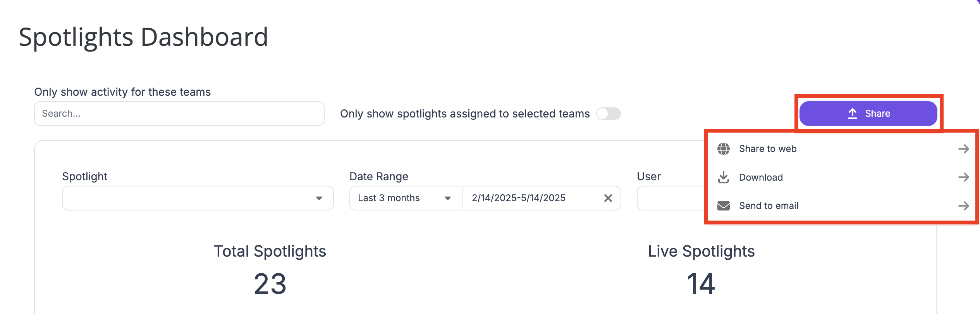Click the arrow at right of Share to web
Viewport: 980px width, 314px height.
tap(963, 149)
